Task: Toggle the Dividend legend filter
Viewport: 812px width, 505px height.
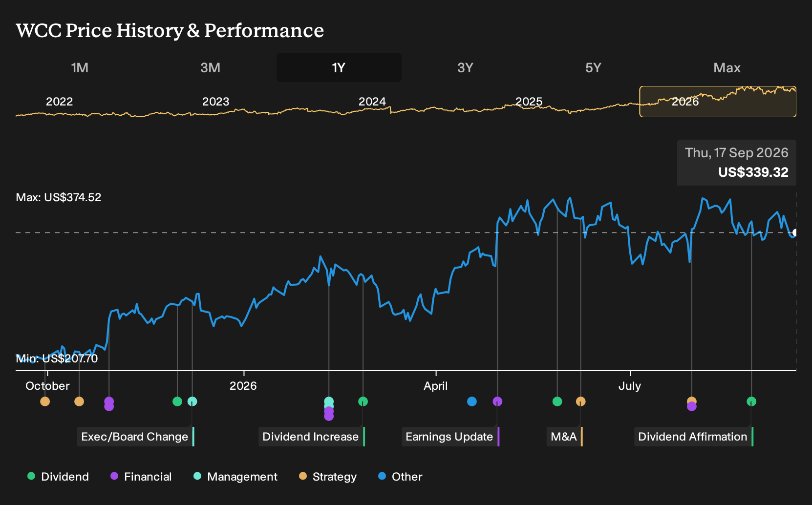Action: click(58, 477)
